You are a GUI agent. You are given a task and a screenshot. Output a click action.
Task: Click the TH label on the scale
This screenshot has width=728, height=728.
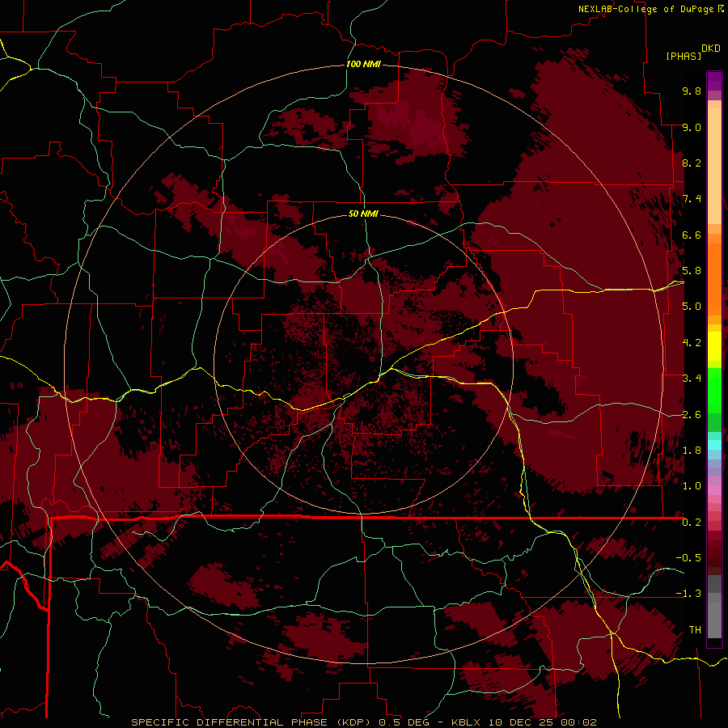695,630
